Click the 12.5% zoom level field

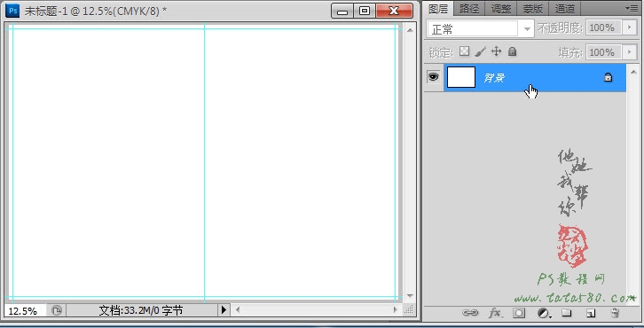click(25, 311)
